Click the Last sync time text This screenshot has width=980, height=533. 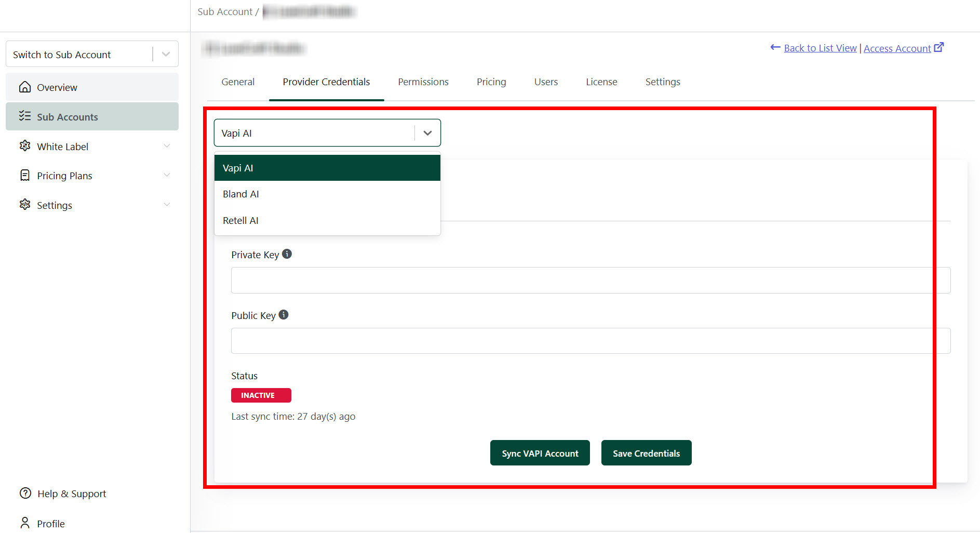pos(293,417)
